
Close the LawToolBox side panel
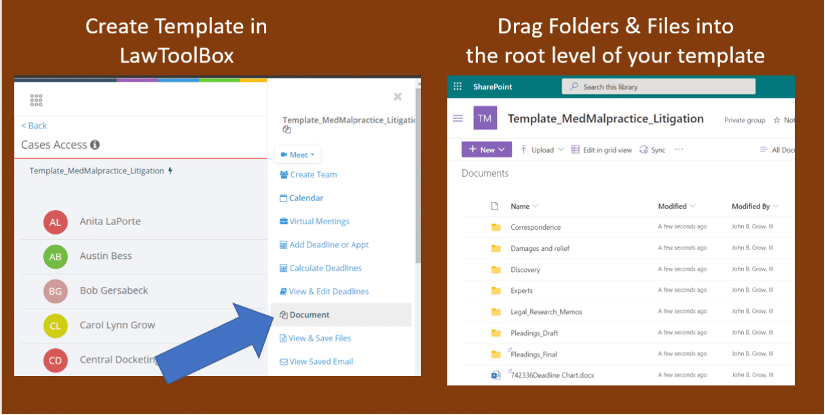398,96
